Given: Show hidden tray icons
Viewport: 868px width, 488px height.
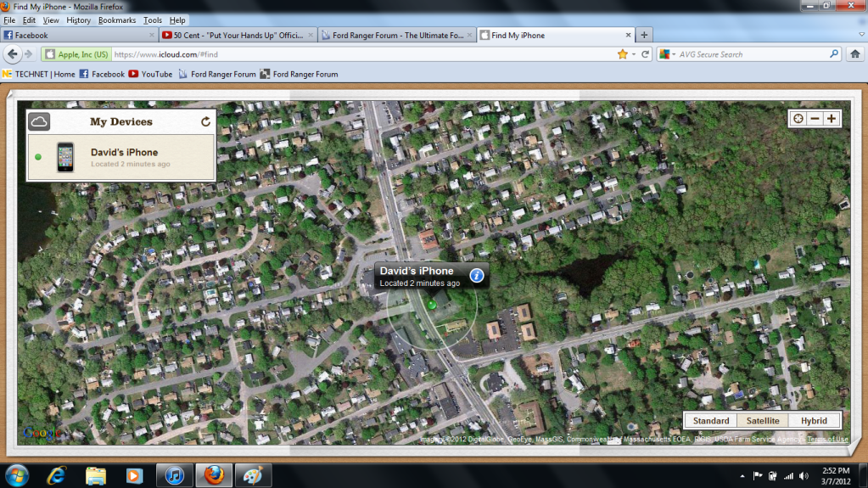Looking at the screenshot, I should pos(742,476).
